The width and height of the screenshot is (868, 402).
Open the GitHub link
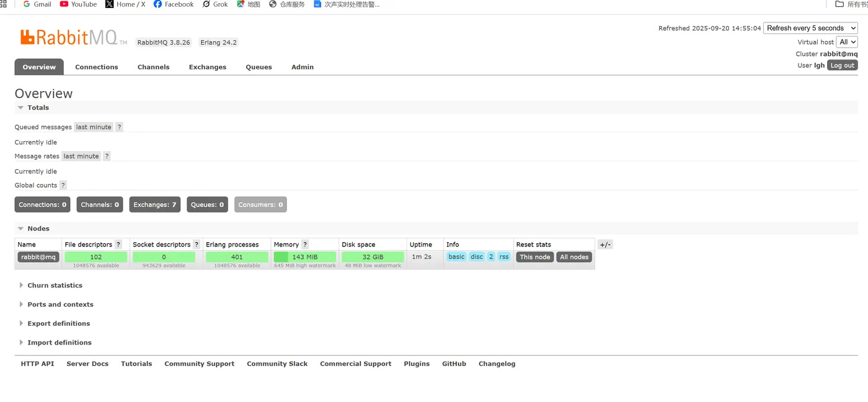(x=454, y=364)
